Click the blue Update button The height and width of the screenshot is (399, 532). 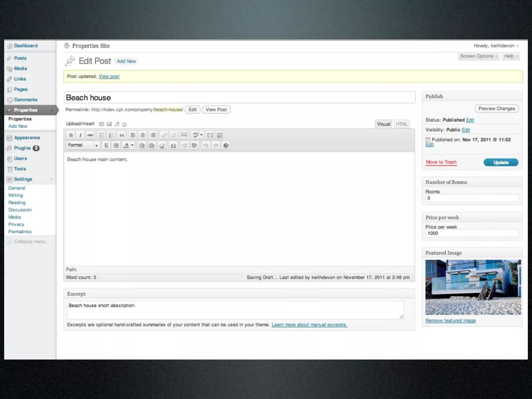point(501,163)
